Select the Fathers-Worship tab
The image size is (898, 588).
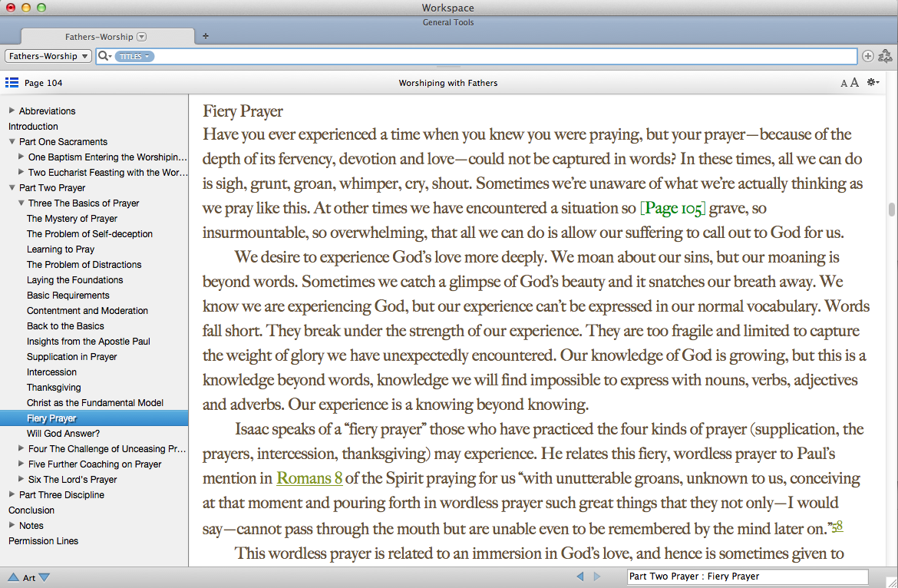(x=107, y=37)
